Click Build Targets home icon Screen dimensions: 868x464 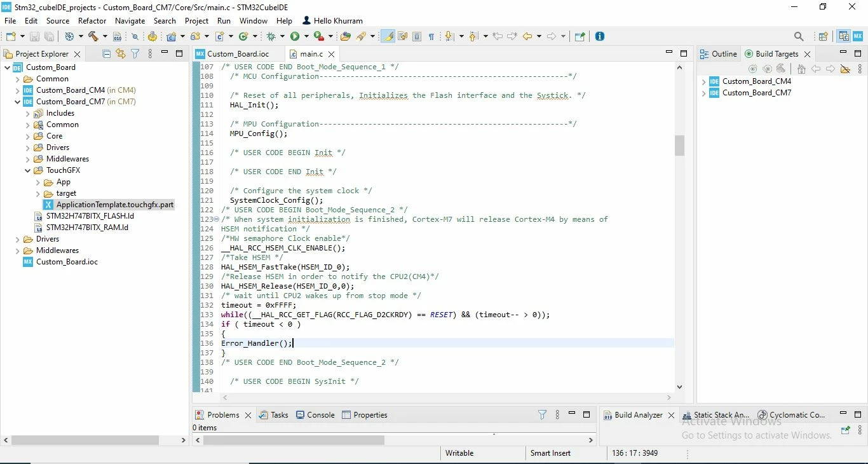pyautogui.click(x=801, y=69)
